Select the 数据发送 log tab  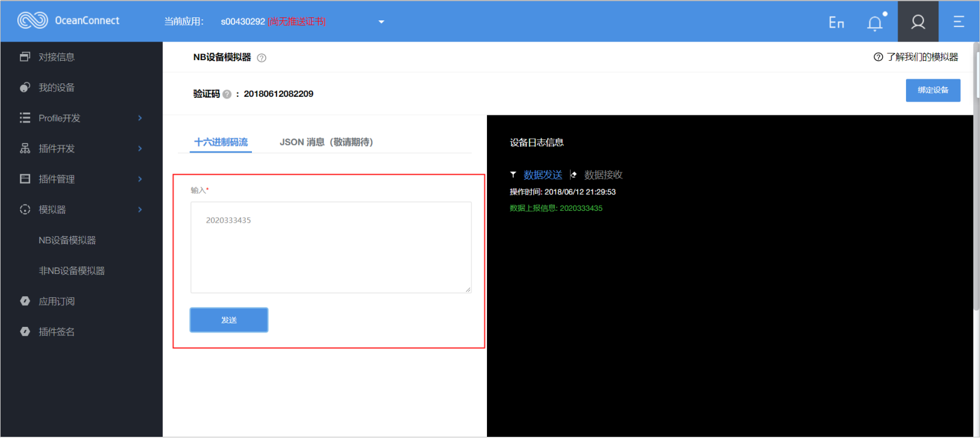(x=543, y=175)
